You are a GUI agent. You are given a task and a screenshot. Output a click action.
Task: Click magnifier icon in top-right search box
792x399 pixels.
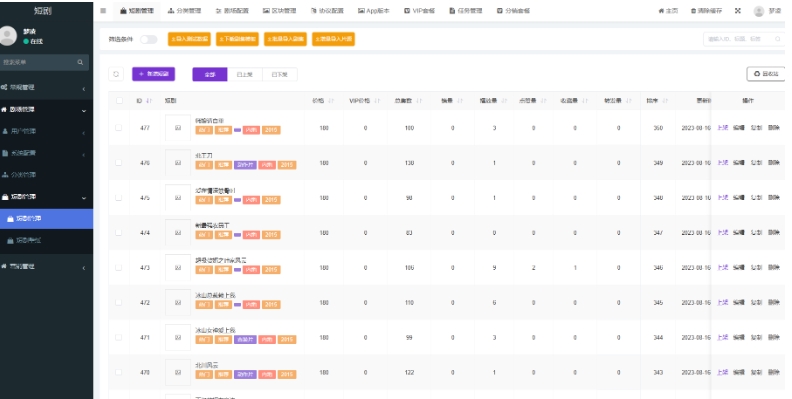point(778,39)
